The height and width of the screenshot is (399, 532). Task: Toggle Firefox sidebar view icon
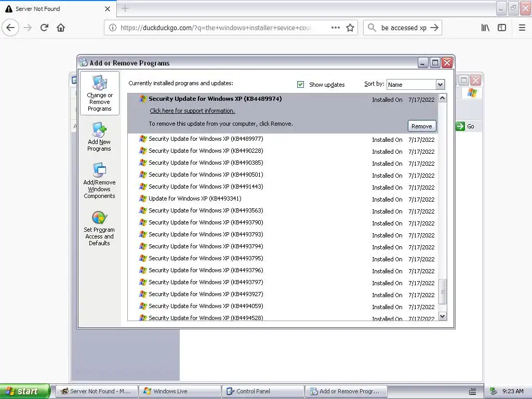(x=502, y=28)
